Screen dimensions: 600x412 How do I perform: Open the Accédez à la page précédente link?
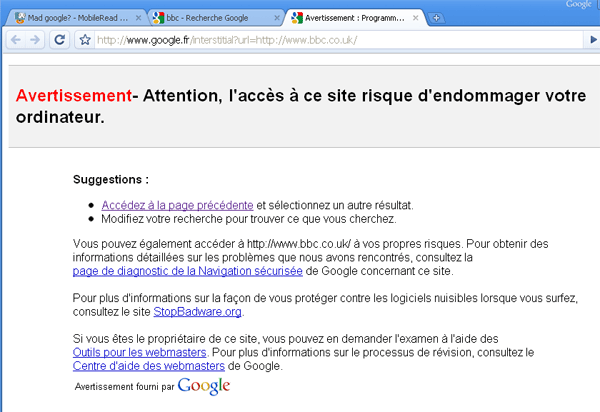pos(177,205)
